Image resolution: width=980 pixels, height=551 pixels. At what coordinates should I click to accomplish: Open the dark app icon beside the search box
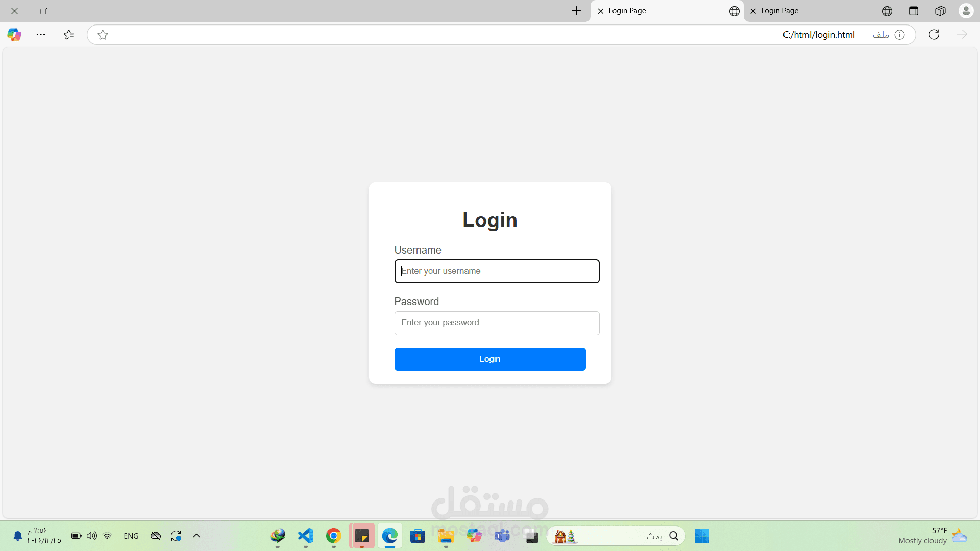pyautogui.click(x=532, y=537)
